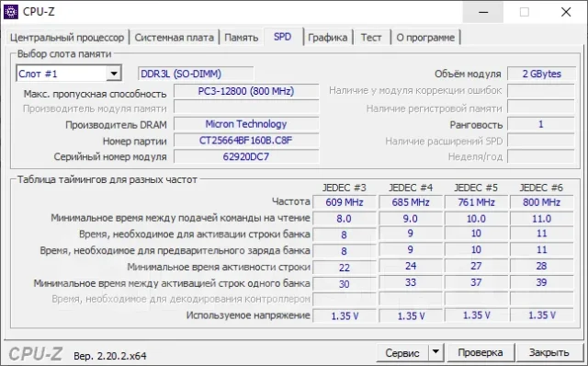Image resolution: width=588 pixels, height=366 pixels.
Task: Click the Сервис button
Action: click(402, 353)
